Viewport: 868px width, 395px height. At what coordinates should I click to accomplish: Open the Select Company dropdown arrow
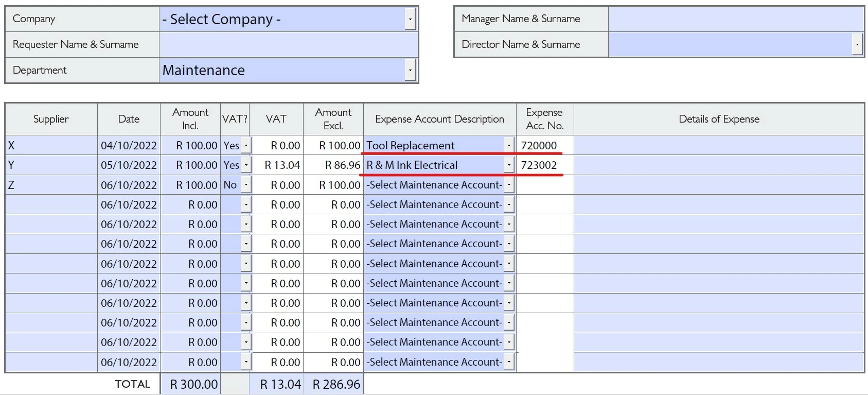tap(410, 19)
